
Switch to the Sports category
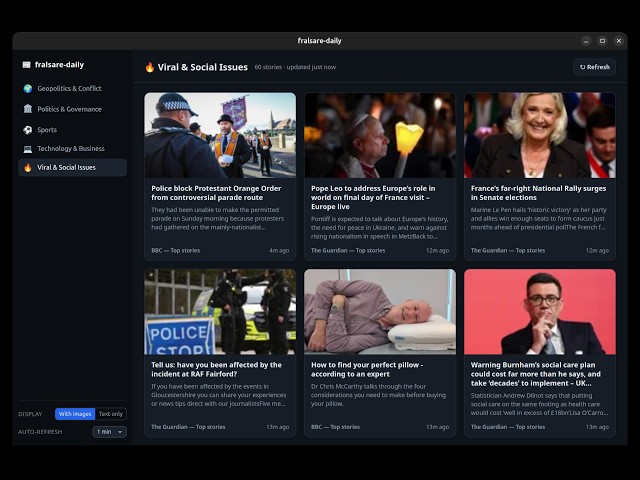[x=72, y=130]
